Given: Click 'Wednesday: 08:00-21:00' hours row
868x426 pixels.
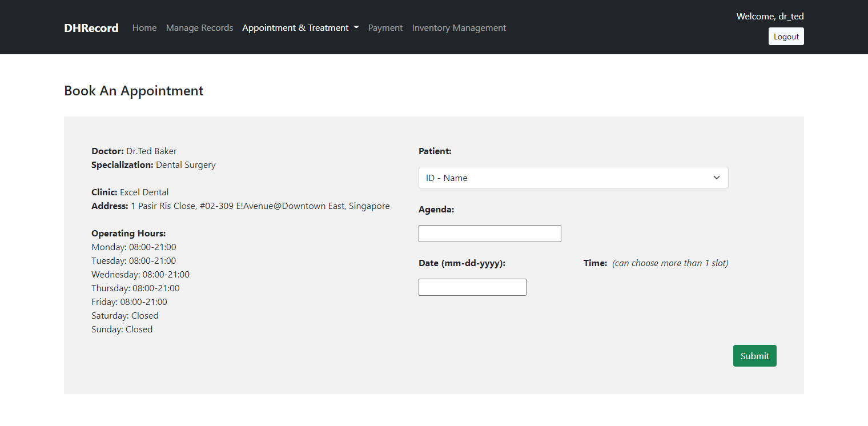Looking at the screenshot, I should pyautogui.click(x=140, y=275).
